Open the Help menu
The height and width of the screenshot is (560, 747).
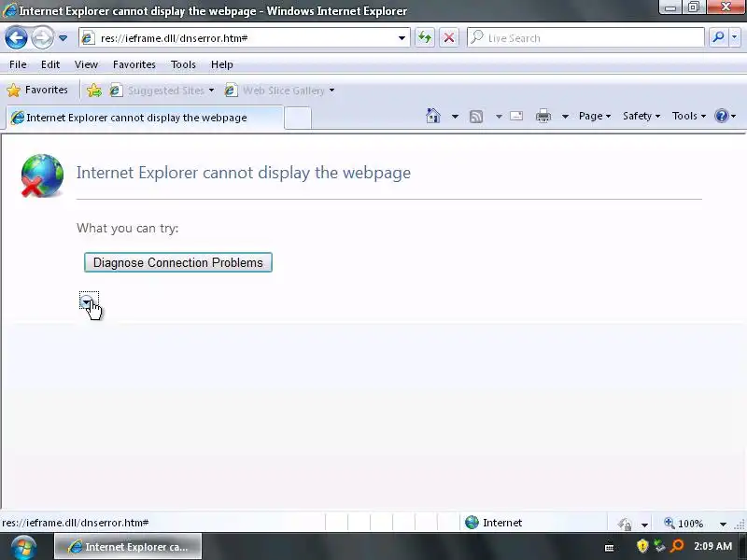[222, 64]
